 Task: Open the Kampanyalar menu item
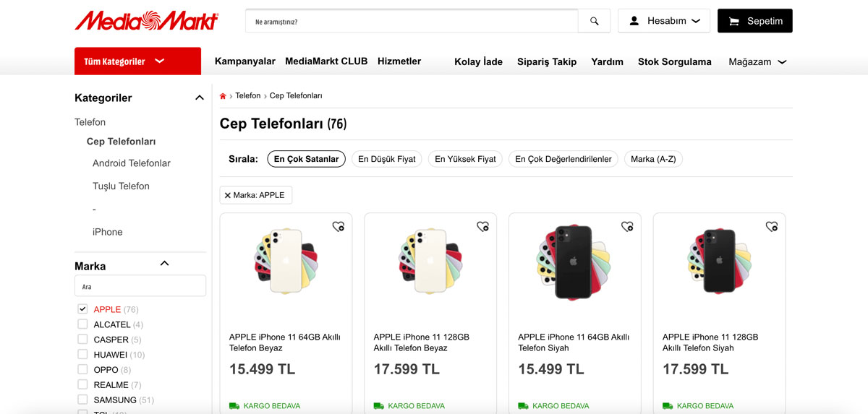(244, 61)
